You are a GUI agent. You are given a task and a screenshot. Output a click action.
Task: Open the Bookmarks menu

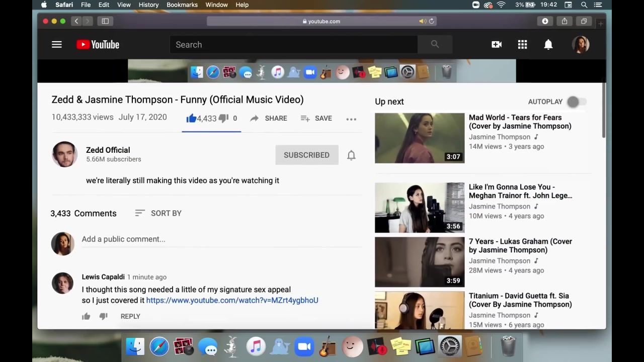(182, 5)
